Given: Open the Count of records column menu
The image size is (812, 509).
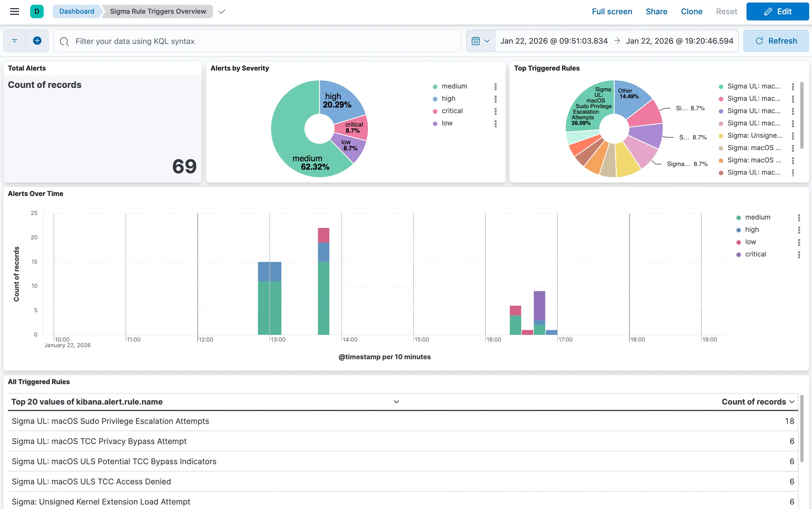Looking at the screenshot, I should click(792, 402).
